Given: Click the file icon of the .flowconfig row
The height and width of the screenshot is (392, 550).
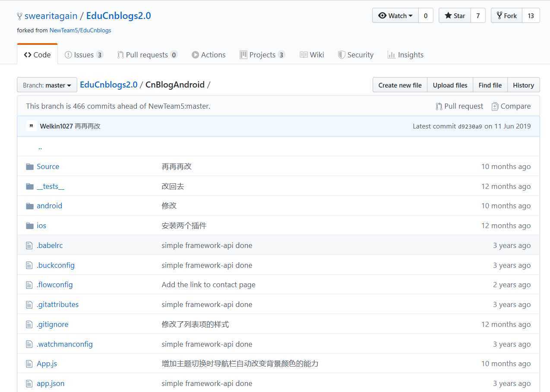Looking at the screenshot, I should [29, 285].
